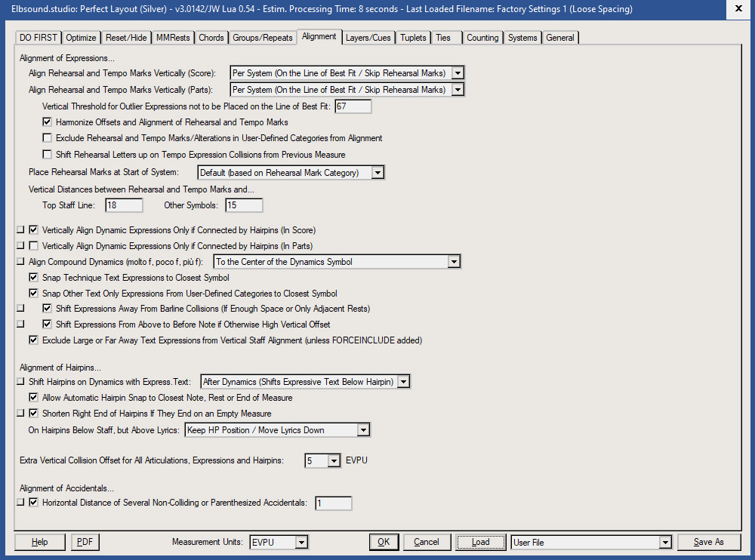The height and width of the screenshot is (560, 755).
Task: Switch to the Layers/Cues tab
Action: (x=368, y=37)
